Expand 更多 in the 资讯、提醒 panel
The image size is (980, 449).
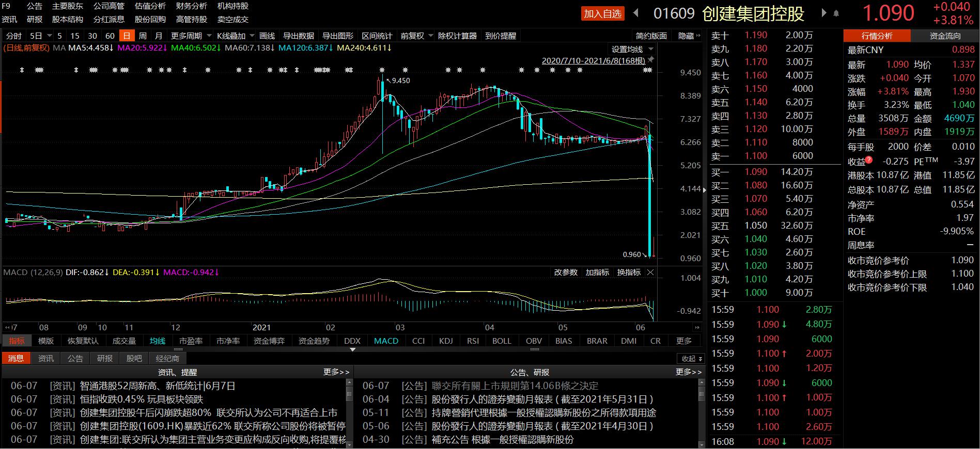[336, 372]
